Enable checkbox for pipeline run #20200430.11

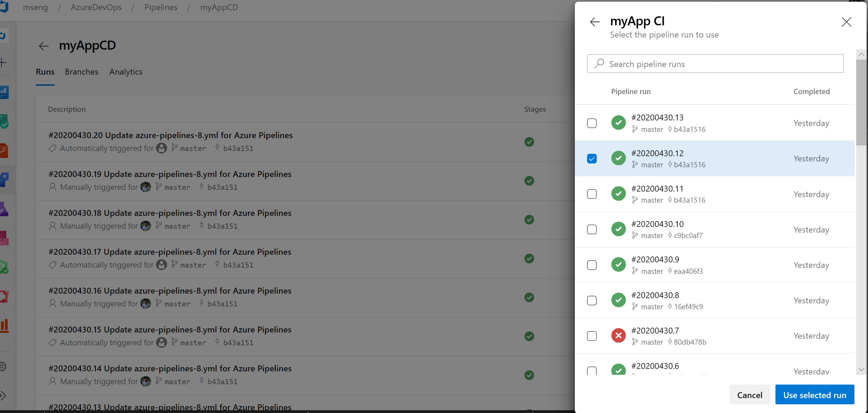(592, 194)
